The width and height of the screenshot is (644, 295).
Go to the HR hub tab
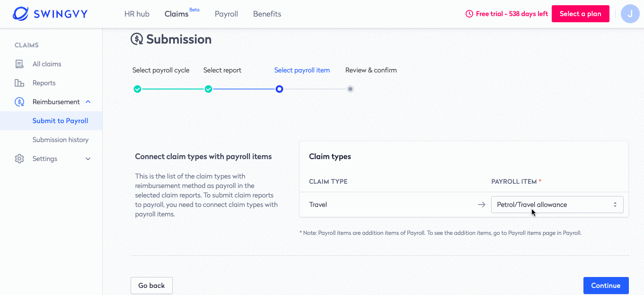tap(137, 14)
